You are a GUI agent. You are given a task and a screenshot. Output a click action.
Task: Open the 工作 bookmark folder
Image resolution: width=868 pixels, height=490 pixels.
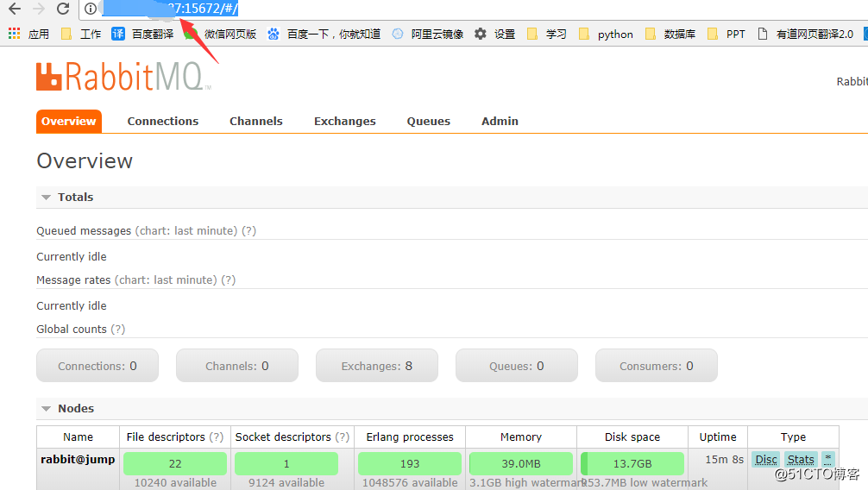81,34
